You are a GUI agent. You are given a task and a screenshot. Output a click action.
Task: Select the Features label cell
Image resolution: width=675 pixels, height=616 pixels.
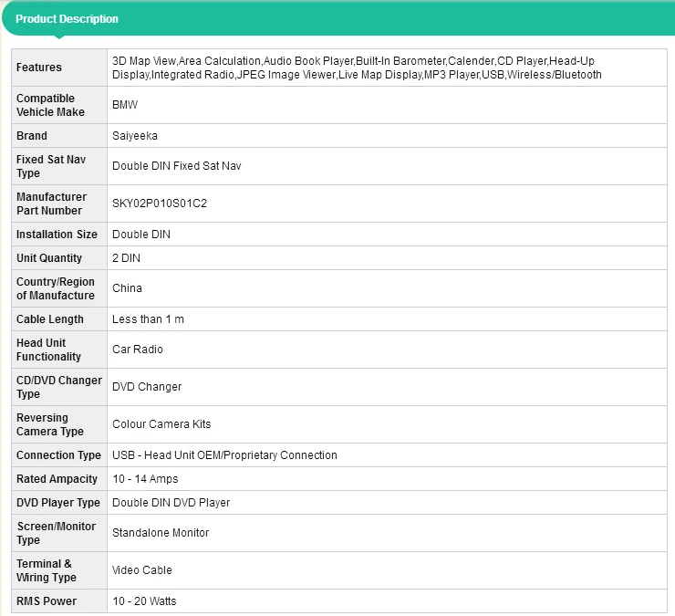[59, 68]
